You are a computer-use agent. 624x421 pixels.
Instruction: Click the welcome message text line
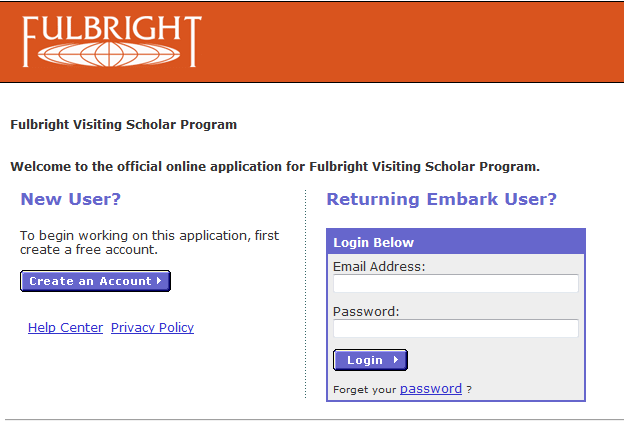pos(274,167)
